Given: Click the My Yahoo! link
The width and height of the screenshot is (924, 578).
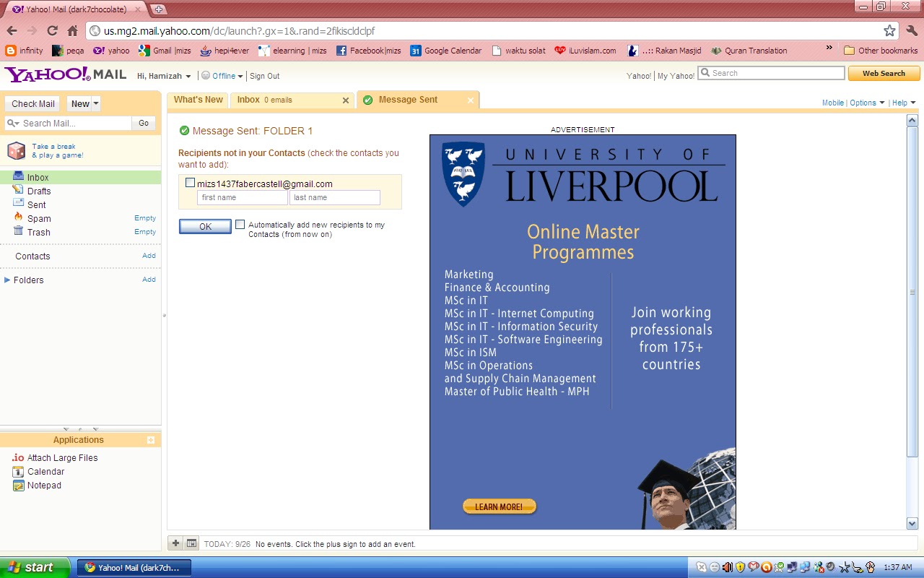Looking at the screenshot, I should point(676,76).
